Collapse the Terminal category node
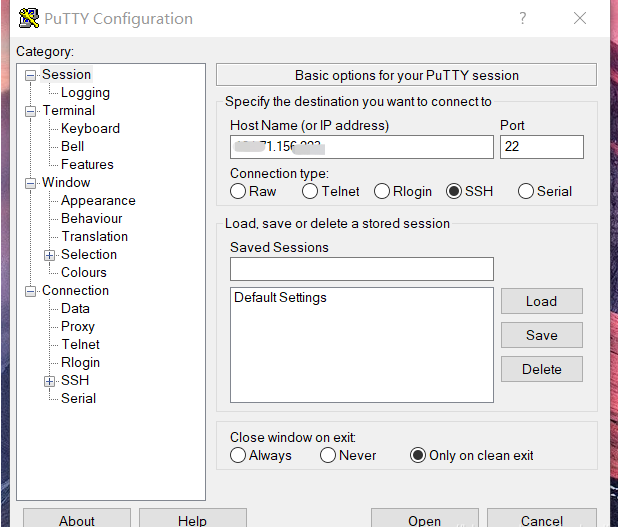Image resolution: width=618 pixels, height=527 pixels. pyautogui.click(x=31, y=111)
